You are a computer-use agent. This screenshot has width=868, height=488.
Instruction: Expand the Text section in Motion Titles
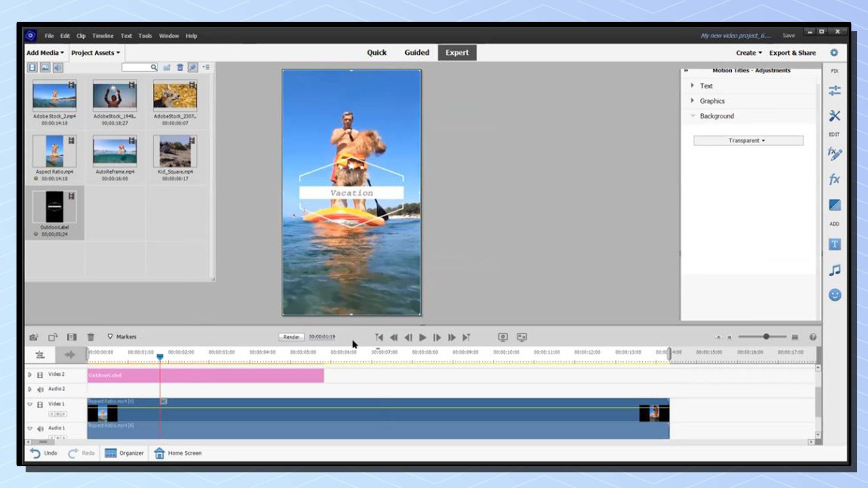click(x=693, y=85)
